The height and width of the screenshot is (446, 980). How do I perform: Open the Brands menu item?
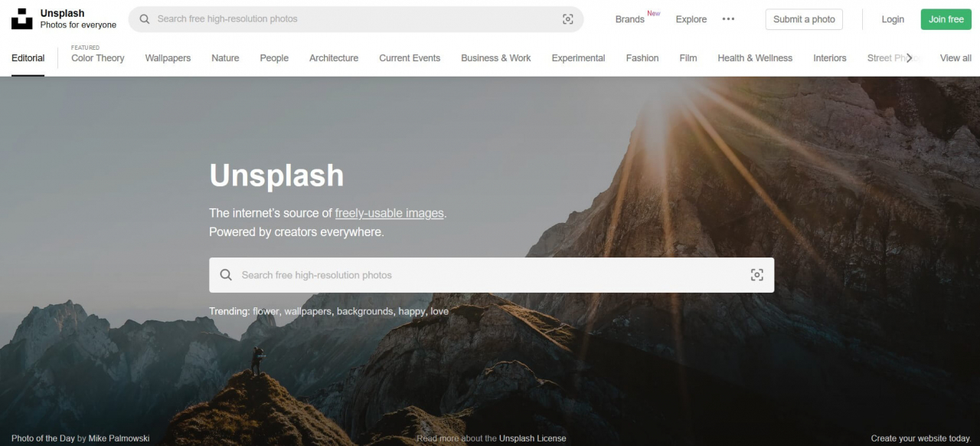(x=629, y=19)
